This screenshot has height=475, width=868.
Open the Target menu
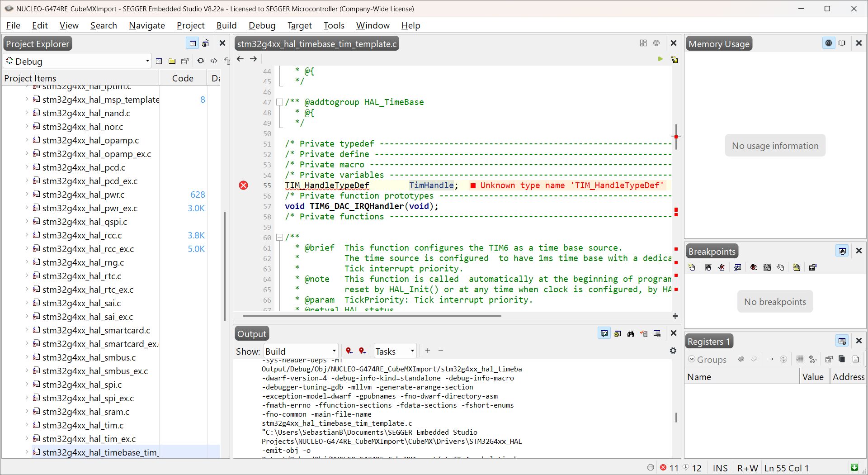[299, 25]
